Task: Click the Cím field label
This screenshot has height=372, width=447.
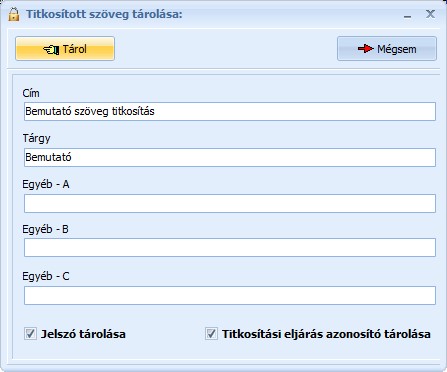Action: click(x=31, y=93)
